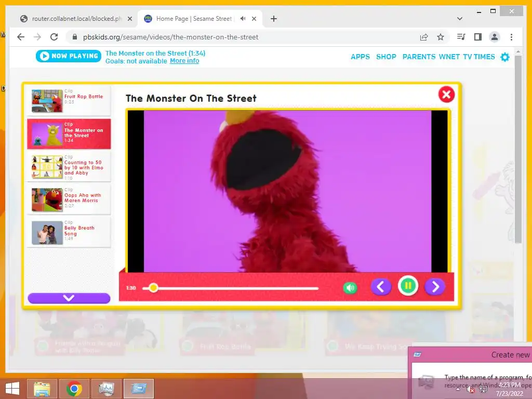
Task: Click the yellow video progress slider knob
Action: (153, 288)
